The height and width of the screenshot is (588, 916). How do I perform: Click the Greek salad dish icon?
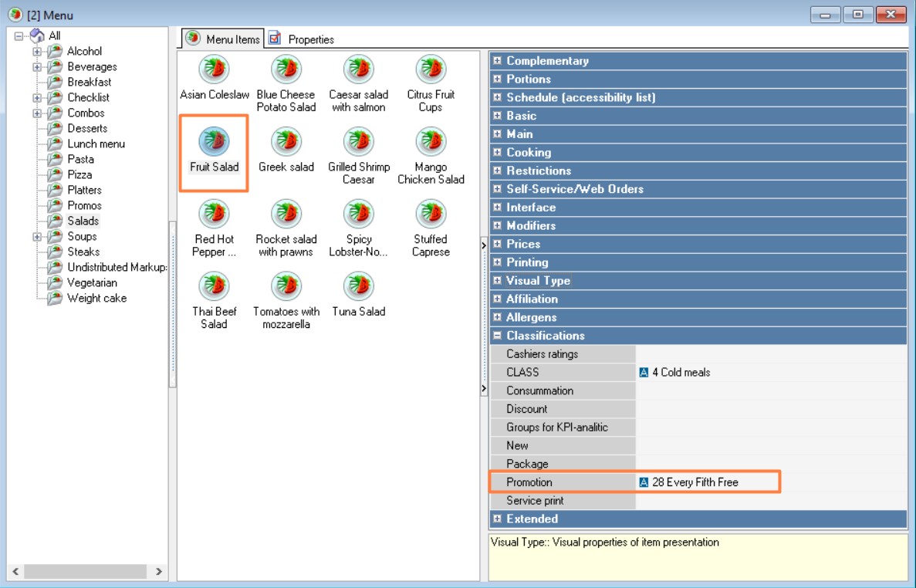[286, 142]
